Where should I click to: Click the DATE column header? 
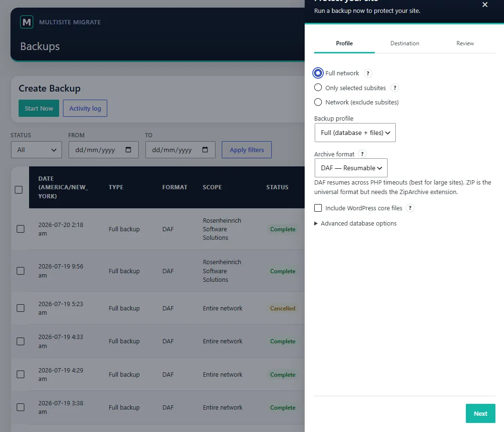pyautogui.click(x=63, y=187)
